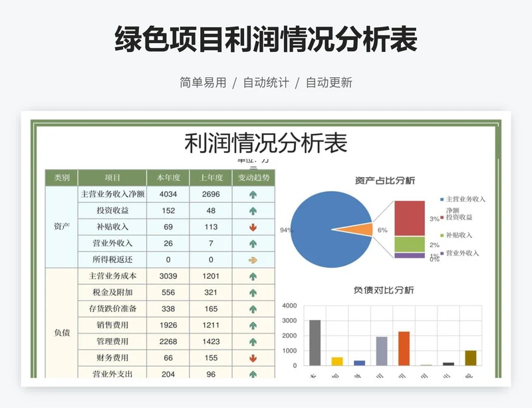Select the merged 资产 category cell
532x408 pixels.
(62, 227)
